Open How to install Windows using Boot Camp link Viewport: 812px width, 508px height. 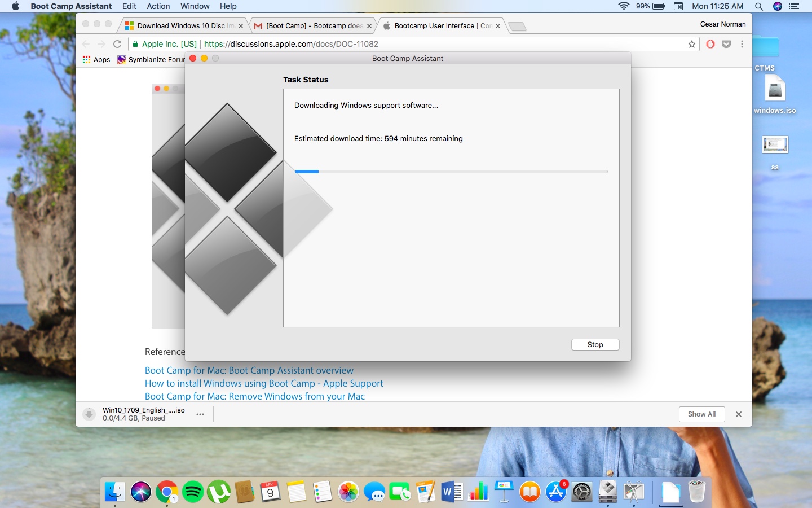click(264, 383)
